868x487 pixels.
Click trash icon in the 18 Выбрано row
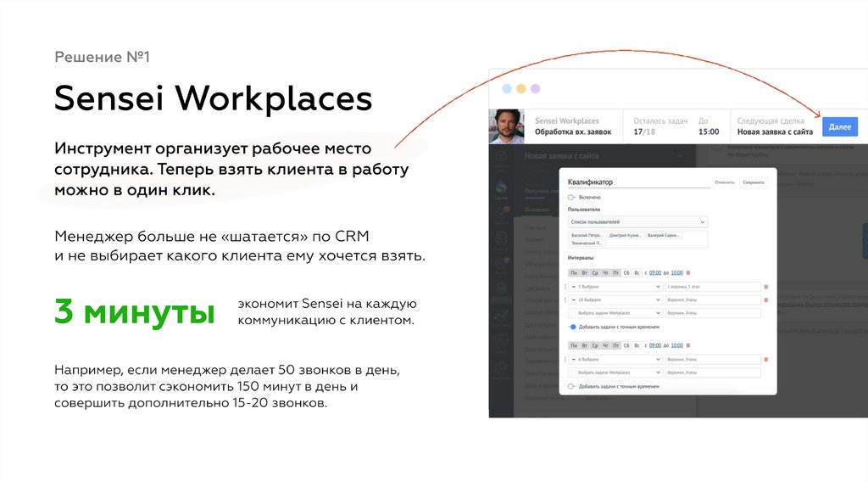tap(766, 299)
